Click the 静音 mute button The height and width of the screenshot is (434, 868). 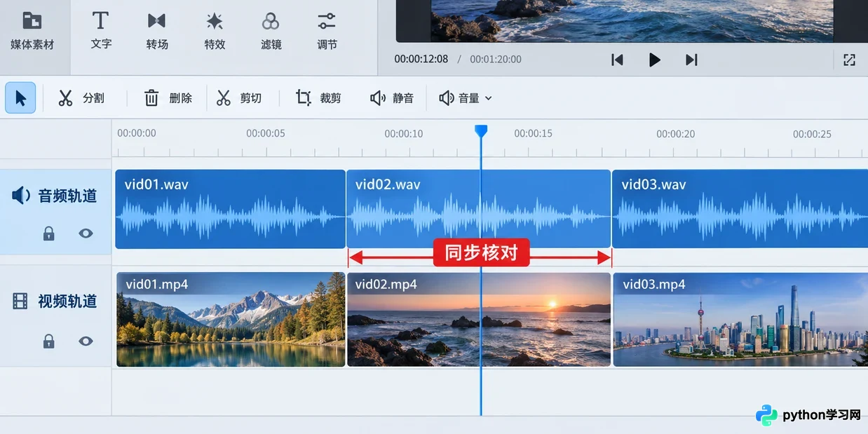pos(392,97)
